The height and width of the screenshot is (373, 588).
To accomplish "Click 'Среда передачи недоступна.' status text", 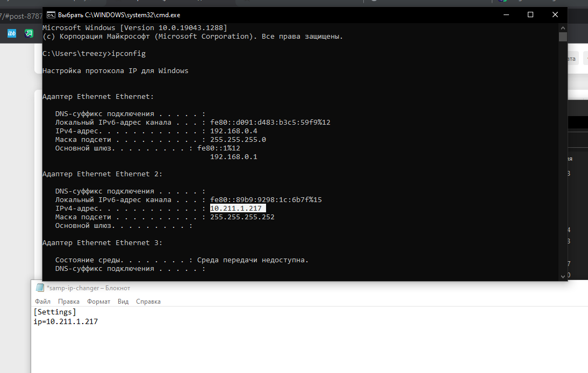I will coord(253,260).
